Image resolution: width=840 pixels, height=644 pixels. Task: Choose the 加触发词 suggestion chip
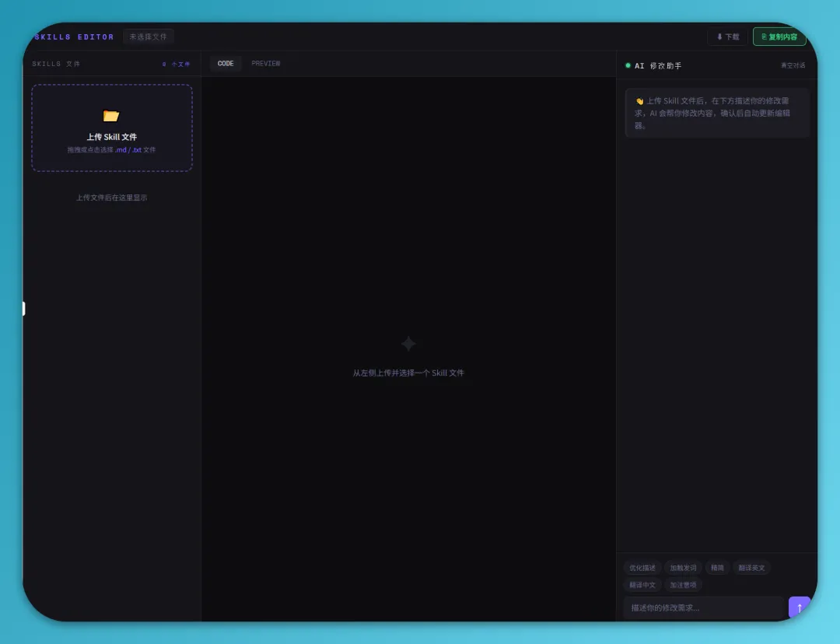[x=683, y=568]
